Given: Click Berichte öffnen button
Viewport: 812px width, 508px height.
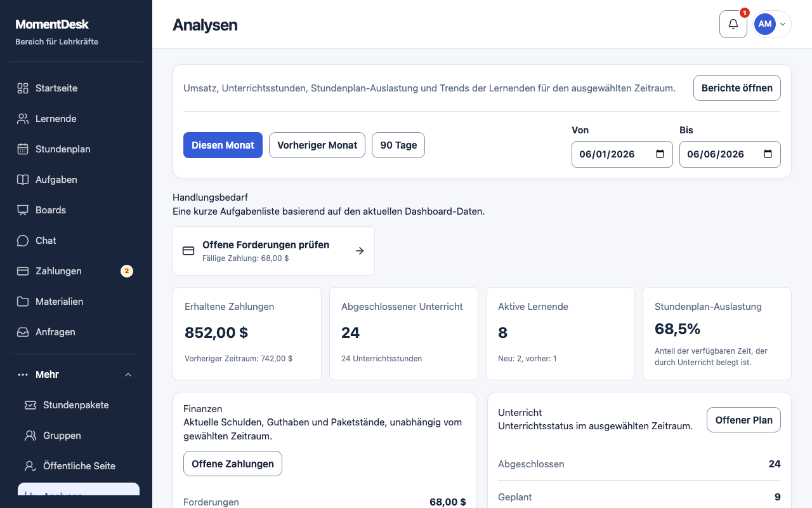Looking at the screenshot, I should tap(737, 88).
